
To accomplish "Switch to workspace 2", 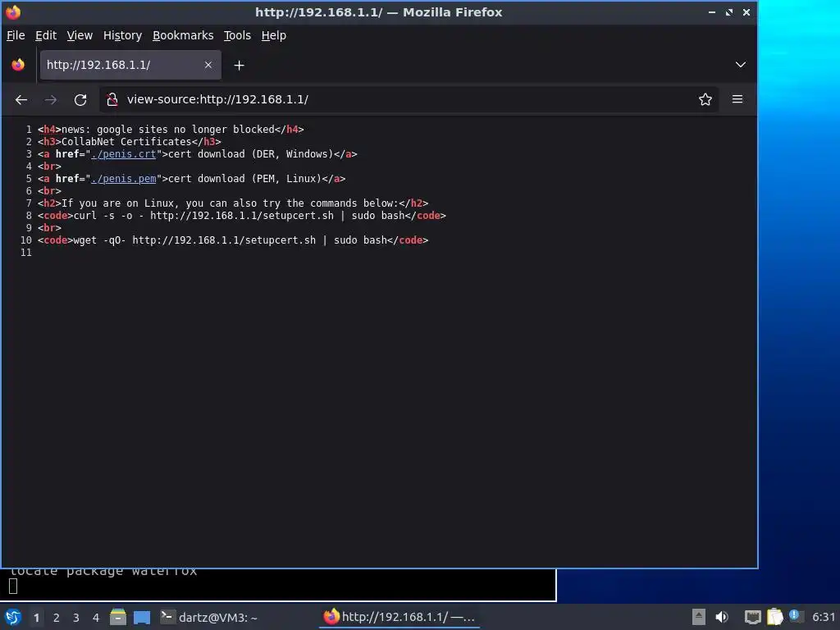I will 57,618.
